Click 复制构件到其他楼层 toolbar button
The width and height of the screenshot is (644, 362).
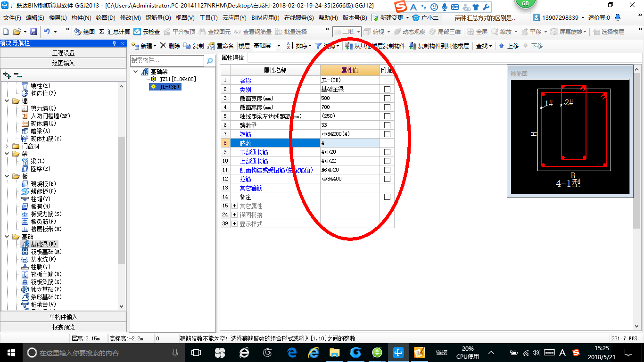439,46
